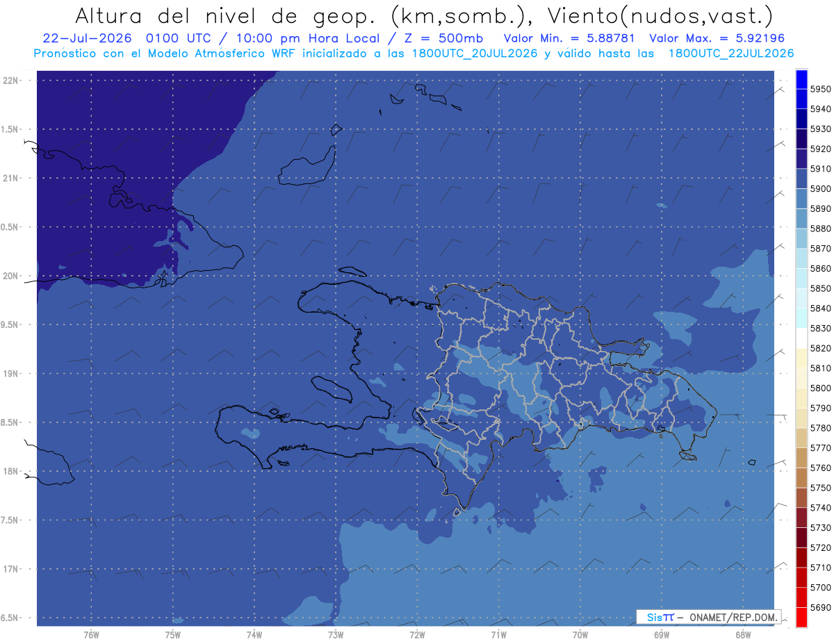Click the 5880 colorbar label
This screenshot has width=834, height=644.
[x=821, y=229]
